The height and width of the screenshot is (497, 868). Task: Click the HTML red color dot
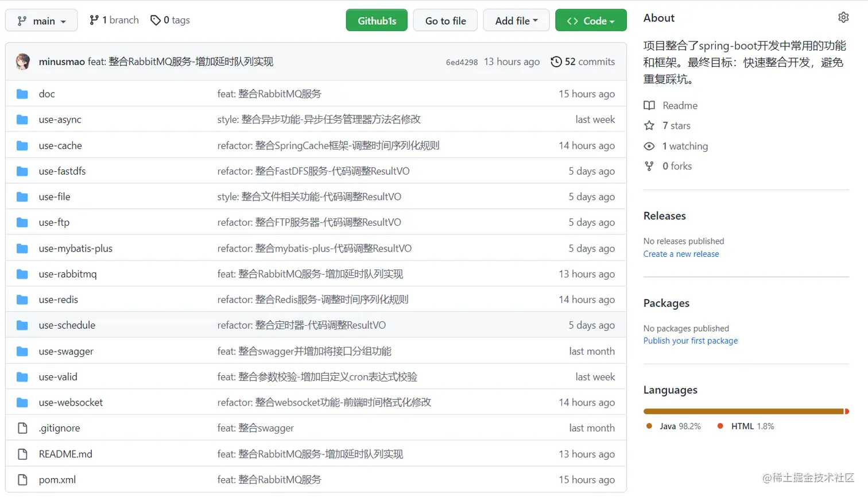(x=720, y=426)
